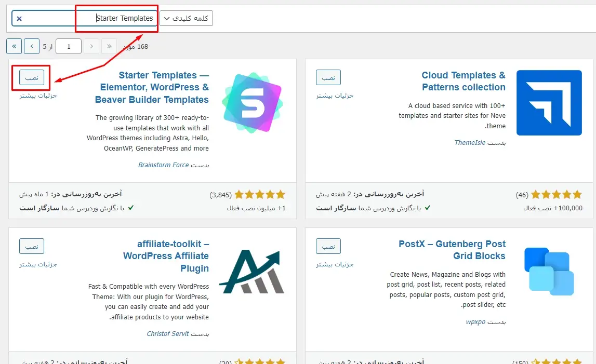Image resolution: width=596 pixels, height=364 pixels.
Task: Click the current page number field
Action: coord(69,46)
